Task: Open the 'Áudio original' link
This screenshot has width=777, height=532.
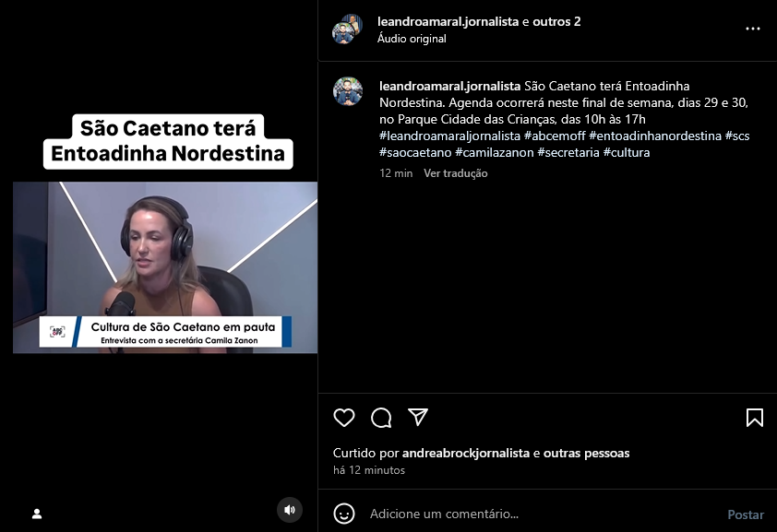Action: pyautogui.click(x=412, y=39)
